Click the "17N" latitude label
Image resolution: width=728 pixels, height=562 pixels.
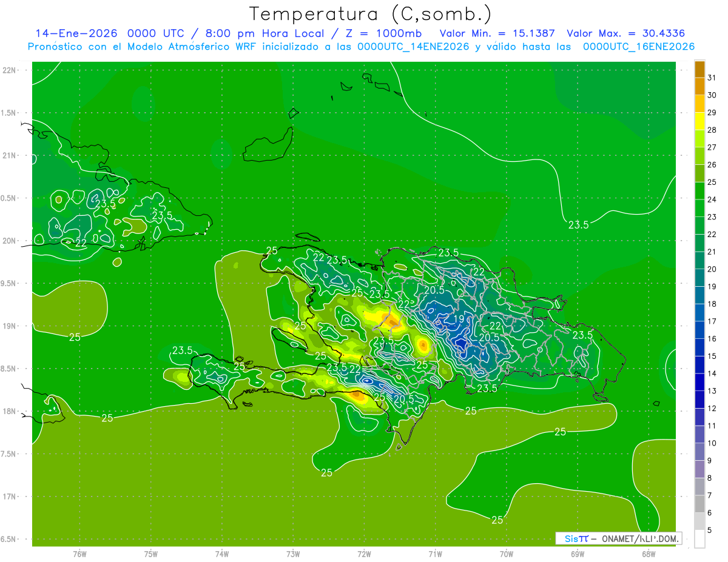tap(10, 497)
